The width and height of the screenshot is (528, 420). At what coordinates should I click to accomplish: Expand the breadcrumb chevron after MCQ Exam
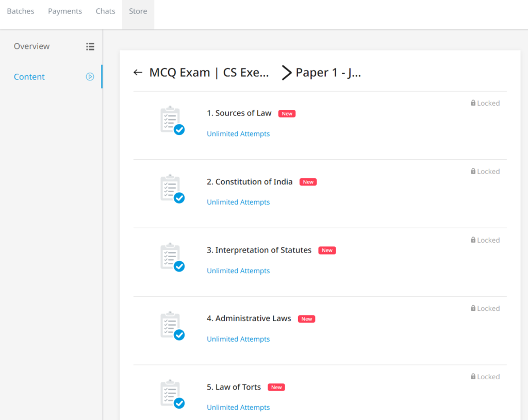click(286, 73)
